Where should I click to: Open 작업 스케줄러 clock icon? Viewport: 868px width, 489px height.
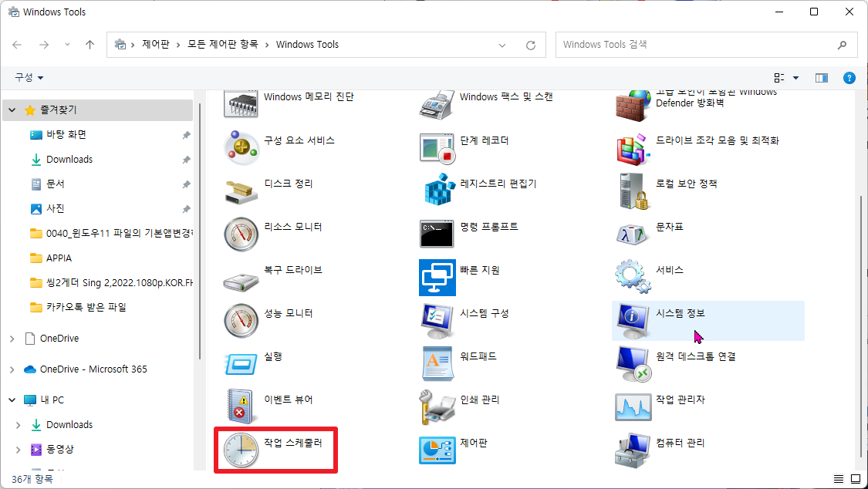[241, 450]
